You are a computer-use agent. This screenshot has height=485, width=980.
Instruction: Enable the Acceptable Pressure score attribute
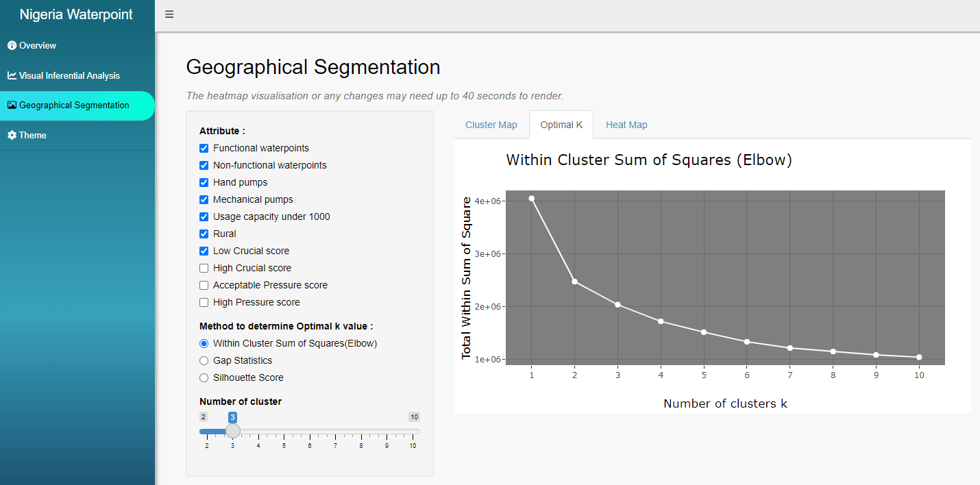[x=204, y=285]
